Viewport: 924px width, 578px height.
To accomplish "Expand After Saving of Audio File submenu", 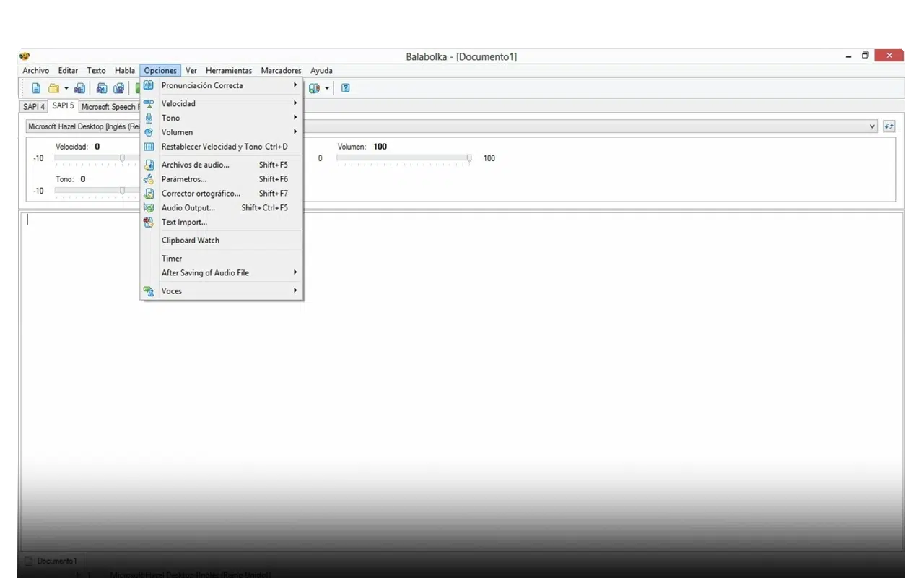I will [222, 273].
